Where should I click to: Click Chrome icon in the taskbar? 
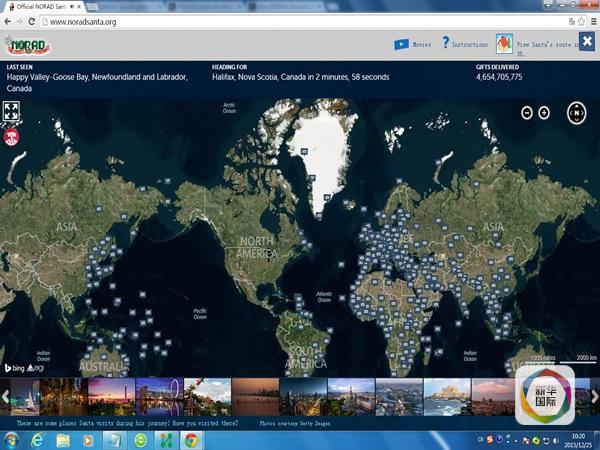tap(189, 440)
